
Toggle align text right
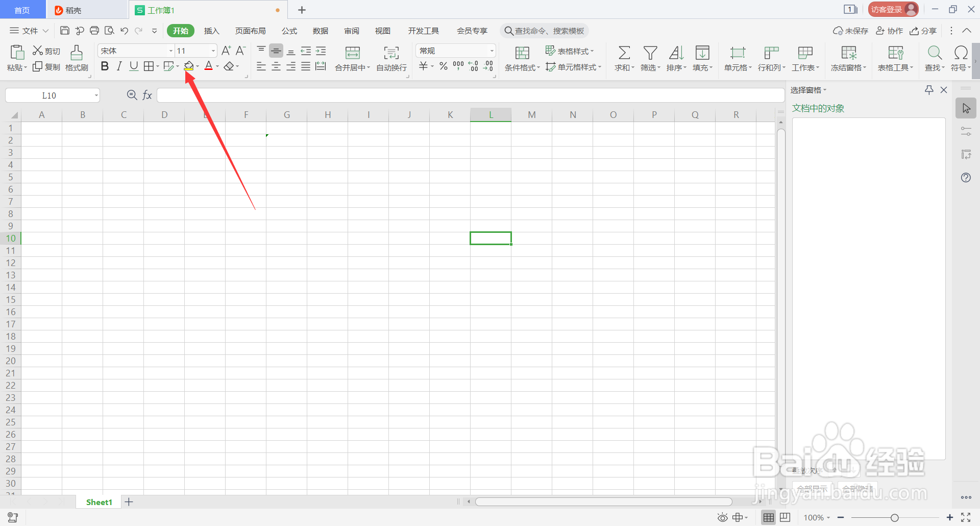291,66
